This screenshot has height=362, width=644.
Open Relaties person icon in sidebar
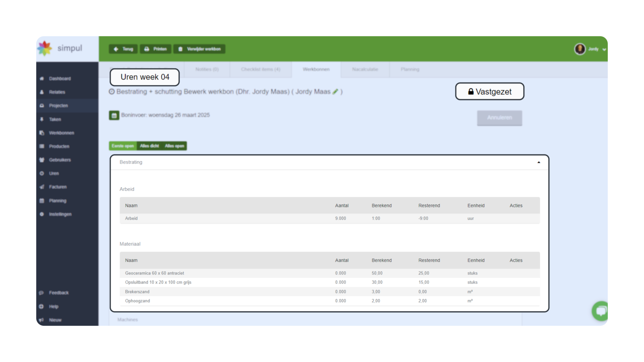42,92
